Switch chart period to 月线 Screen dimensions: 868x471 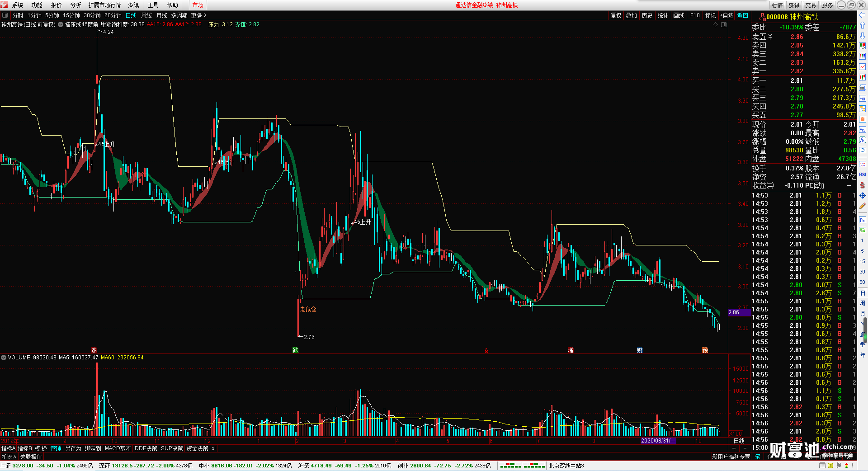click(x=162, y=15)
